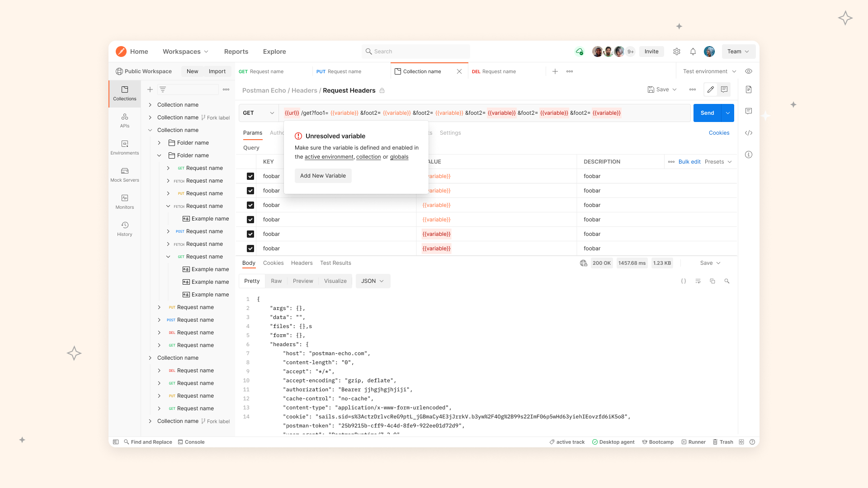Uncheck the fourth foobar param checkbox

coord(250,220)
